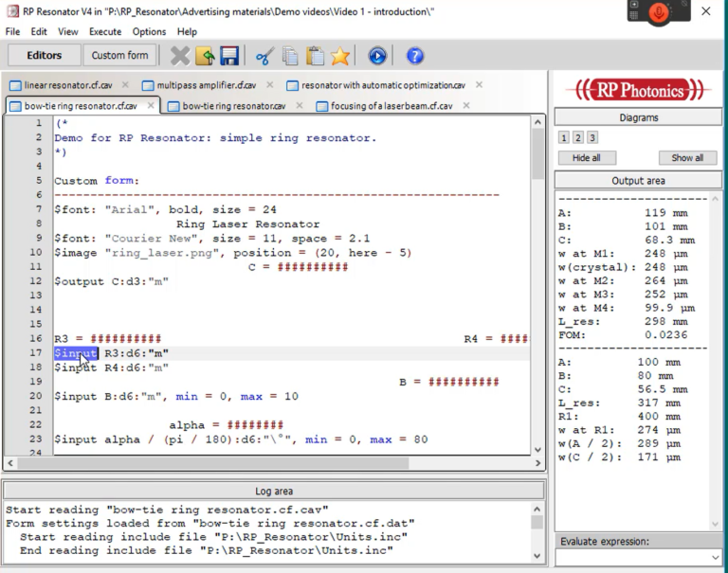
Task: Click the recording microphone icon at top
Action: [x=659, y=12]
